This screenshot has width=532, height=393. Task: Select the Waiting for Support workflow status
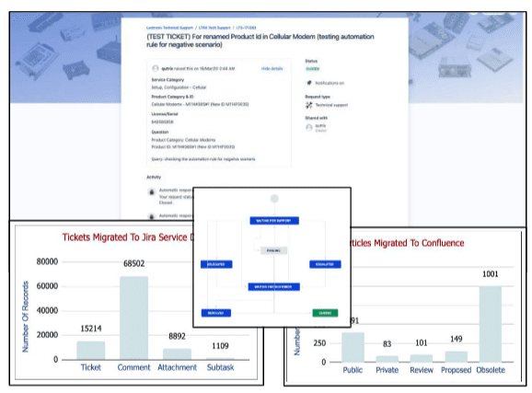[274, 221]
